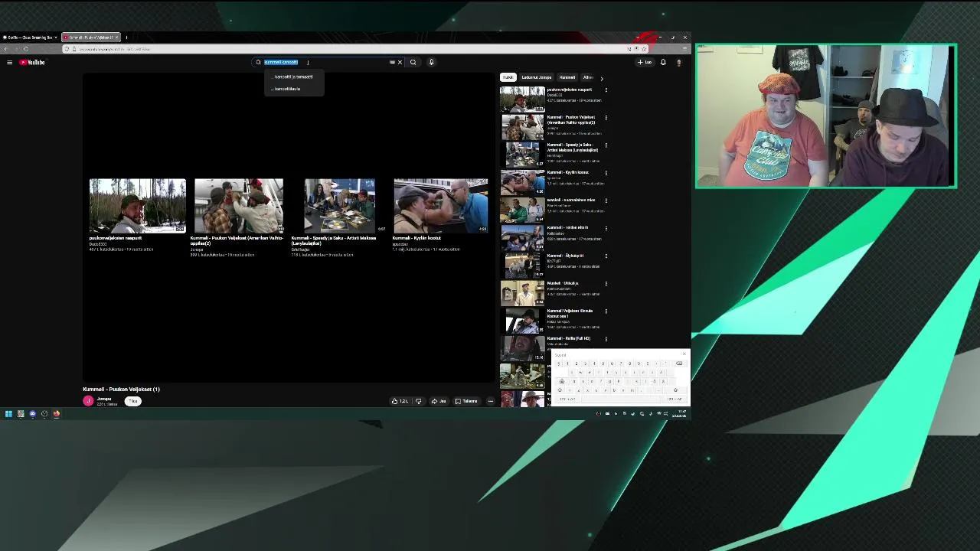Open the Jonppa channel avatar
The height and width of the screenshot is (551, 980).
(x=88, y=401)
